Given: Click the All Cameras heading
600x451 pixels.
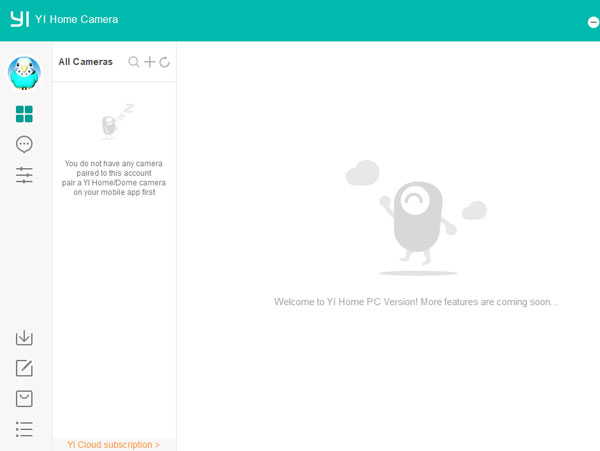Looking at the screenshot, I should (x=85, y=62).
